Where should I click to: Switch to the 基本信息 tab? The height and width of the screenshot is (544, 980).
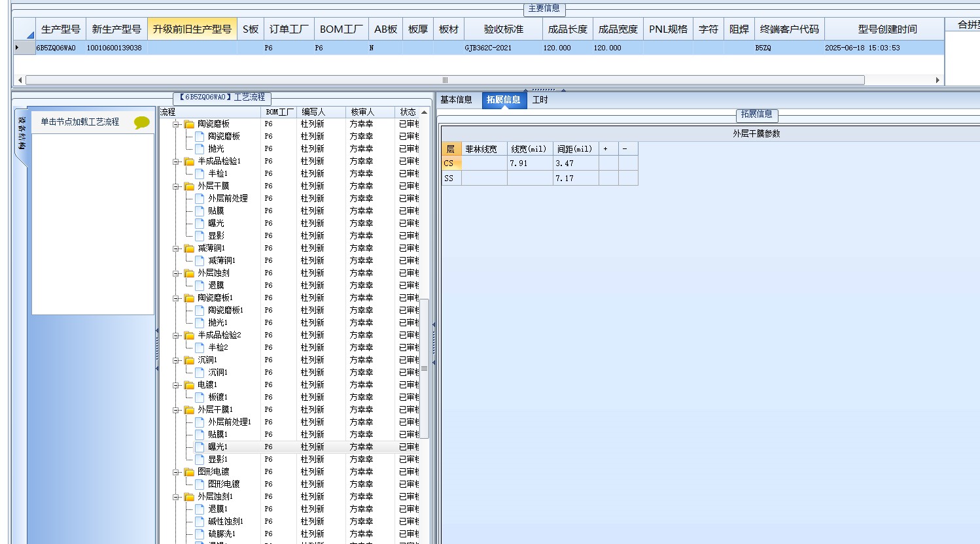(456, 100)
